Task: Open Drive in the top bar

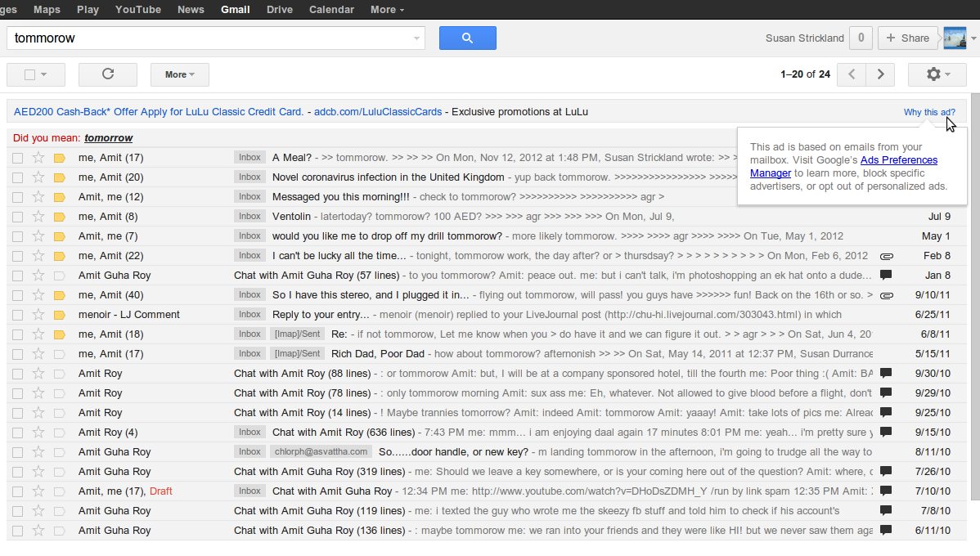Action: (280, 9)
